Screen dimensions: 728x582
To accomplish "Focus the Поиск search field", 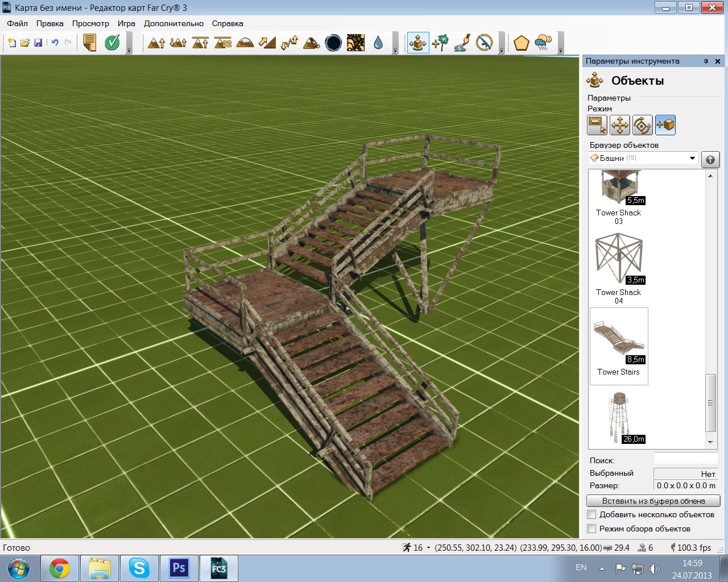I will [x=686, y=459].
